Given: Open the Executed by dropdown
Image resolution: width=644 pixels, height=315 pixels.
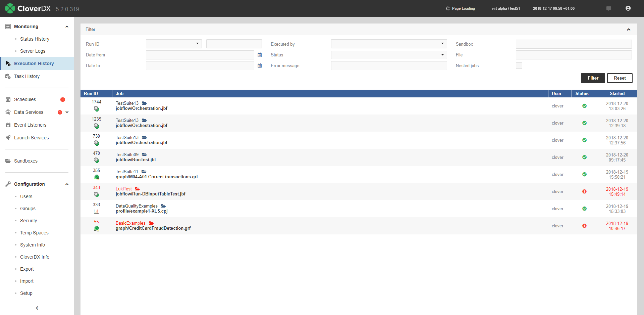Looking at the screenshot, I should 389,44.
